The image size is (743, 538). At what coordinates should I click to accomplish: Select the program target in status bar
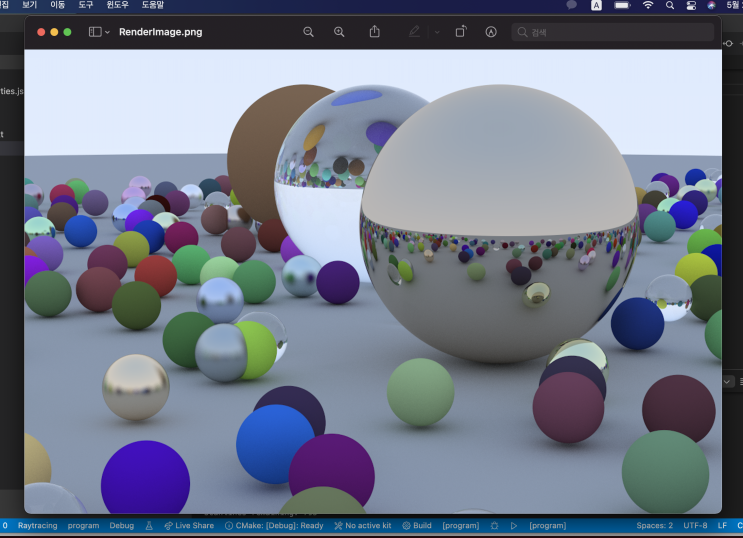(x=83, y=525)
